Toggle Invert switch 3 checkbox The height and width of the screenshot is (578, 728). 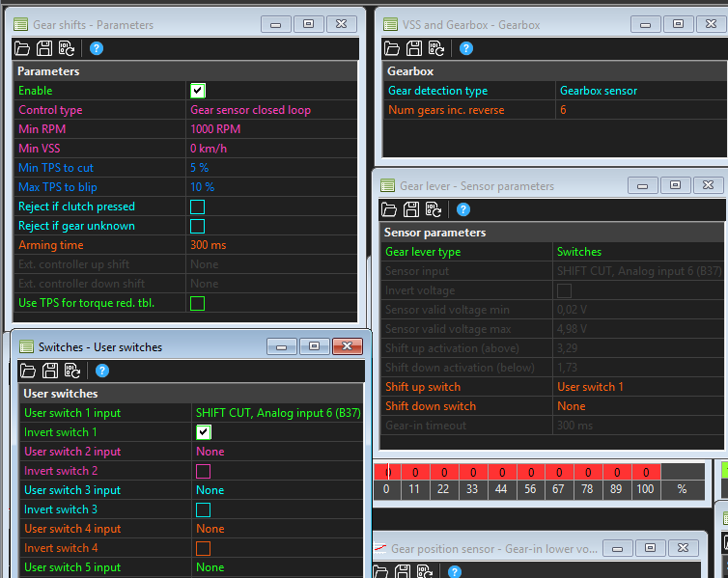(x=204, y=509)
